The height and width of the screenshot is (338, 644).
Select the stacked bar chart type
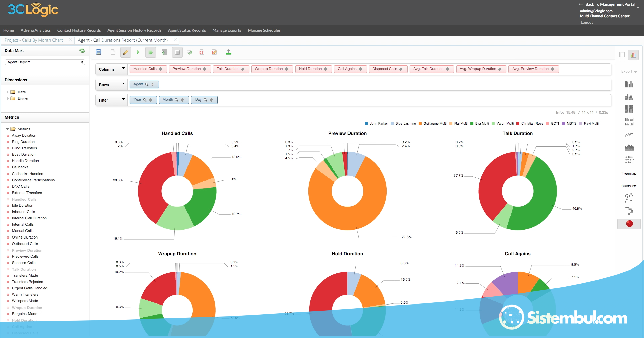click(629, 97)
